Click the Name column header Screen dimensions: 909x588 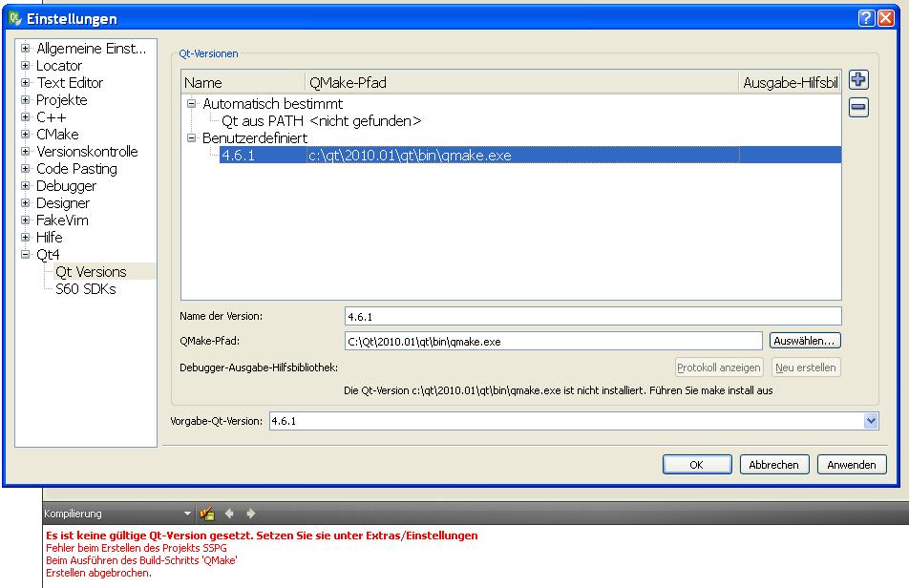point(243,83)
